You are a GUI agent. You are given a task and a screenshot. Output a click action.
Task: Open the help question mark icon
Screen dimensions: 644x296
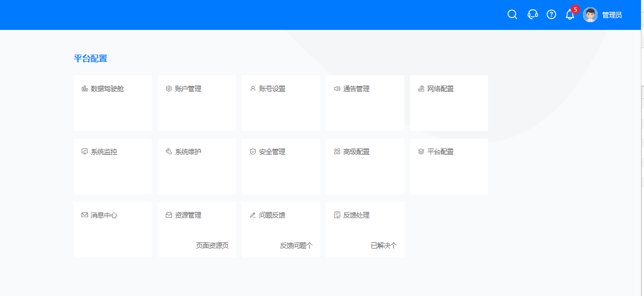552,14
